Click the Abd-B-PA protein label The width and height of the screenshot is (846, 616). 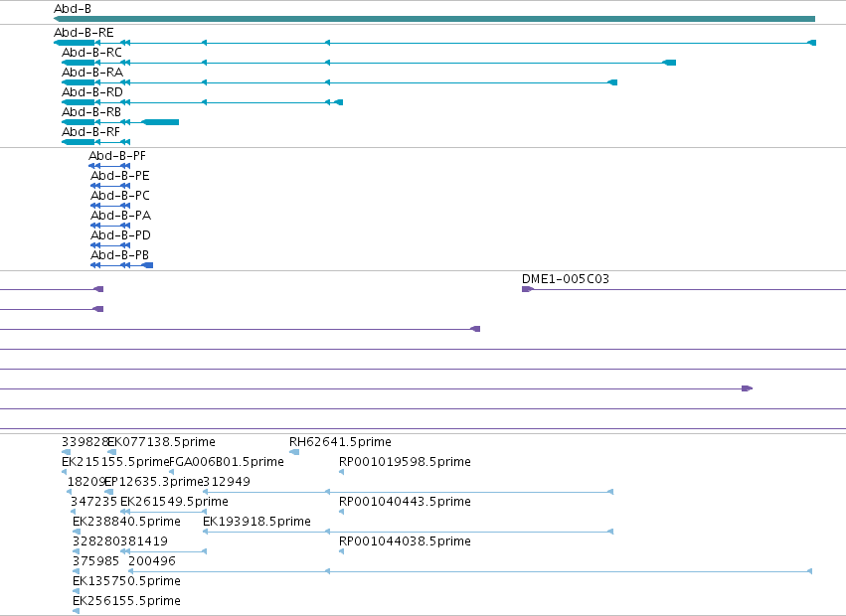point(120,216)
